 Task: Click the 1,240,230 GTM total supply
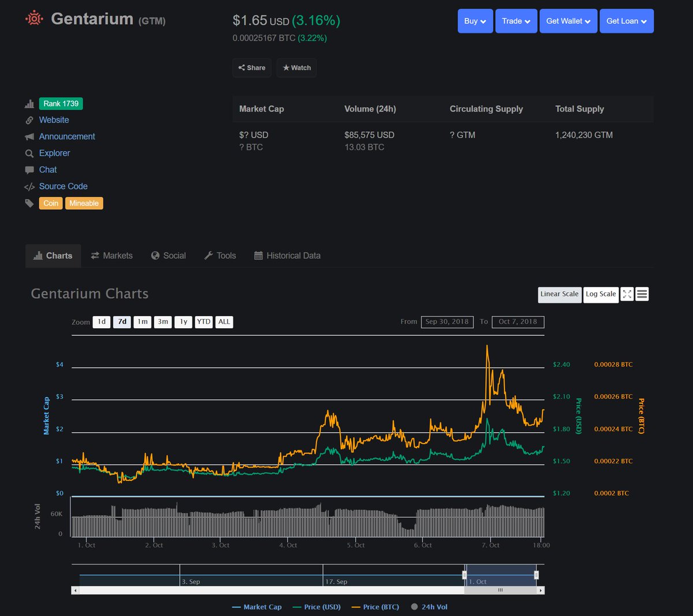(584, 135)
